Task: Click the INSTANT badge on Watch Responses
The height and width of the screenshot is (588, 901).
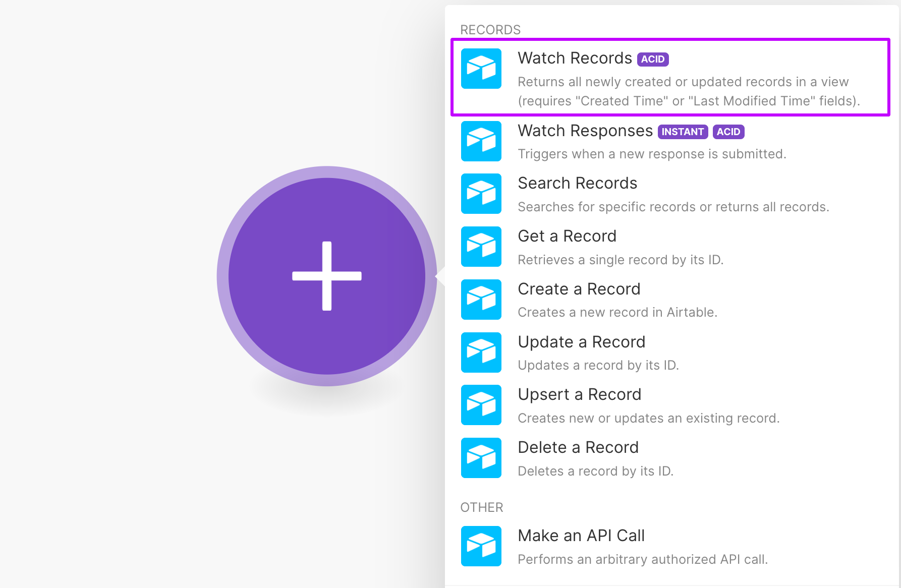Action: (683, 132)
